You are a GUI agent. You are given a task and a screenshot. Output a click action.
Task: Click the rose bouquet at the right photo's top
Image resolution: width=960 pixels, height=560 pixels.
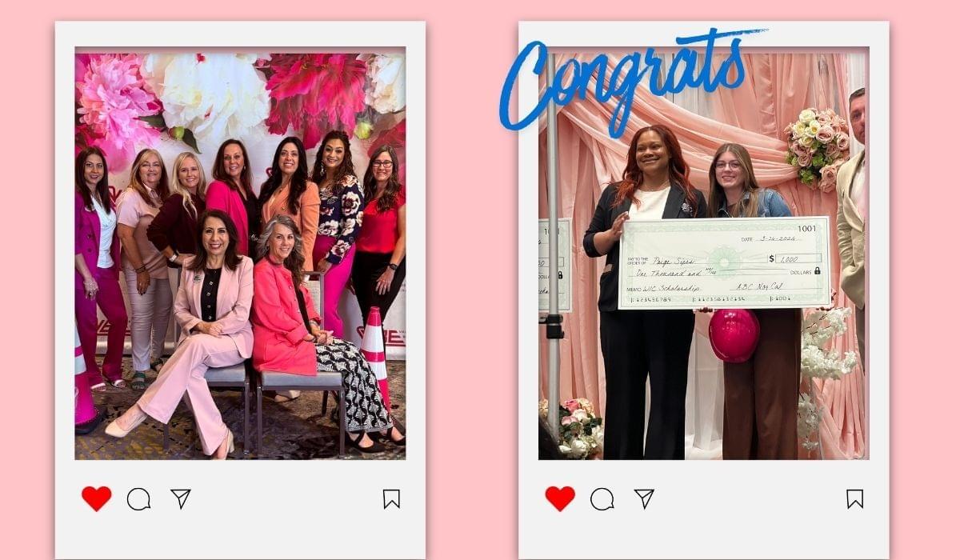(815, 147)
